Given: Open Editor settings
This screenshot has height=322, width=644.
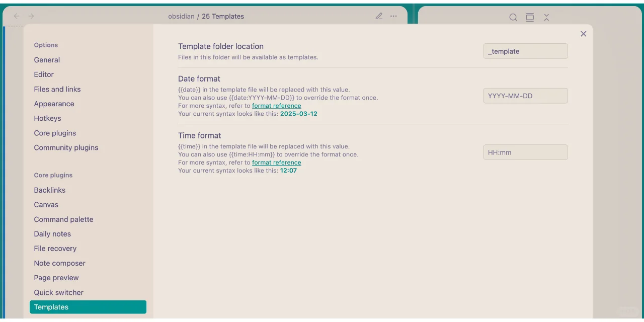Looking at the screenshot, I should click(88, 74).
